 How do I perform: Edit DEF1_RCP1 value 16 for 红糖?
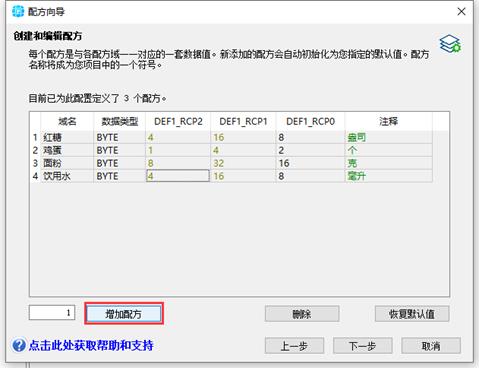[x=243, y=137]
